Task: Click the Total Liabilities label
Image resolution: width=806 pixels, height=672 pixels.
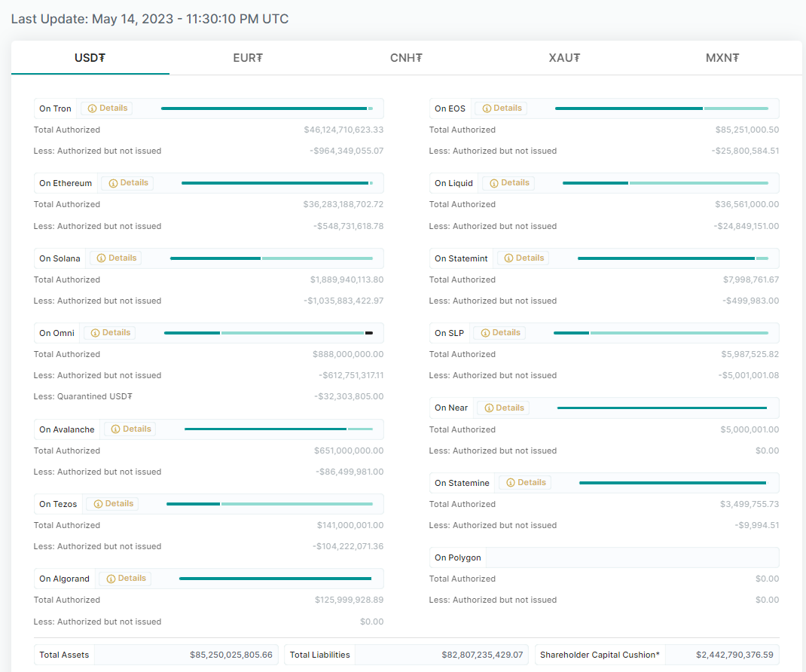Action: 319,655
